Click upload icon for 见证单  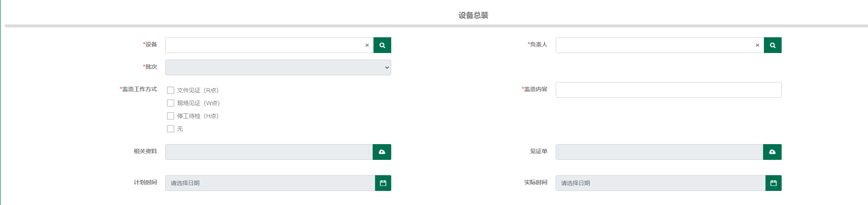(x=772, y=152)
